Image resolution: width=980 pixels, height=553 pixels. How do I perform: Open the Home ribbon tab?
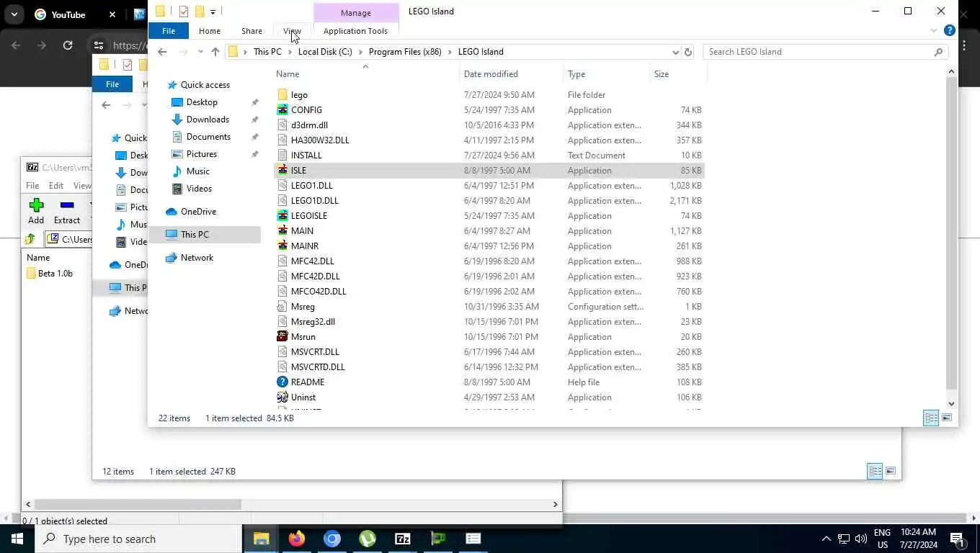click(210, 31)
